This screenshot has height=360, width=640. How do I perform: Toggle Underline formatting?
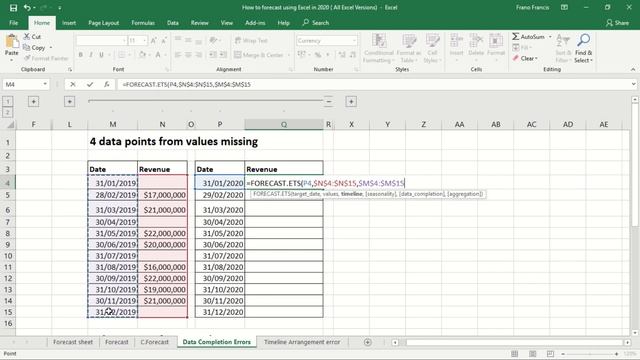pyautogui.click(x=101, y=55)
